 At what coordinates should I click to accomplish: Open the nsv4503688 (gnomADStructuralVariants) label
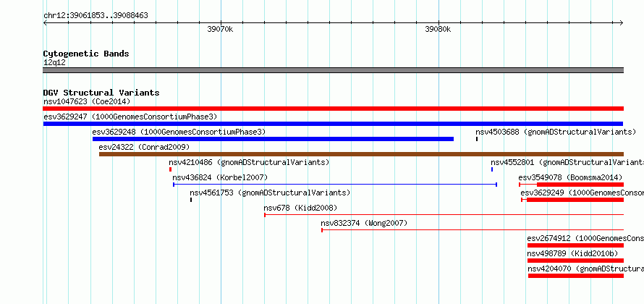(556, 132)
